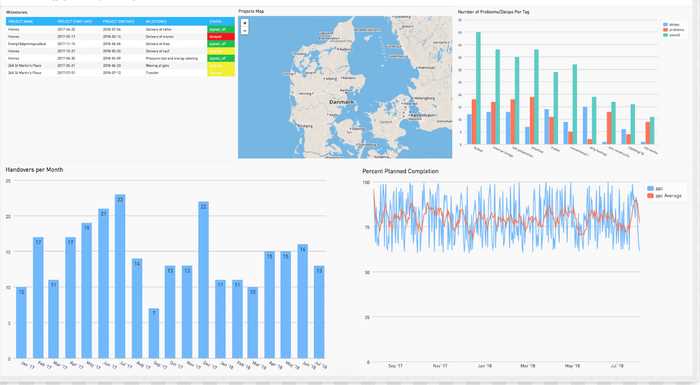Click the 'Percent Planned Completion' chart title

(x=400, y=171)
